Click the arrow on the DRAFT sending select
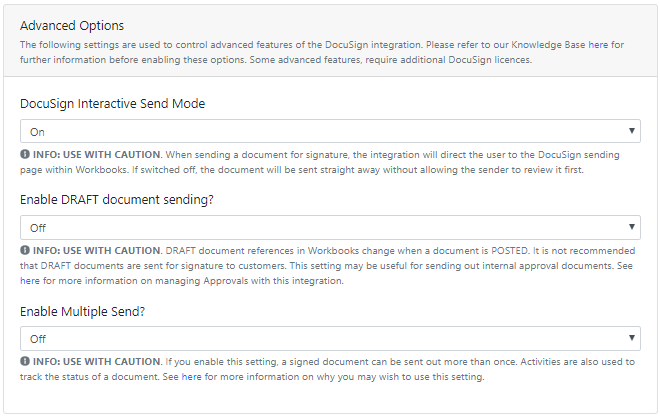The image size is (660, 418). 631,227
